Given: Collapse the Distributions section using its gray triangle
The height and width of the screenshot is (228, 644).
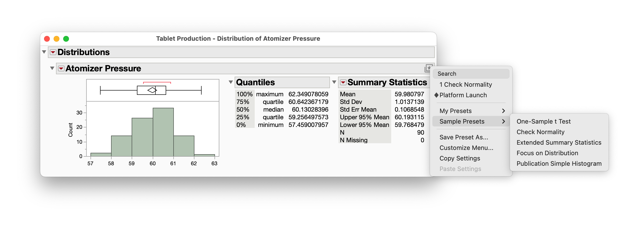Looking at the screenshot, I should (44, 52).
